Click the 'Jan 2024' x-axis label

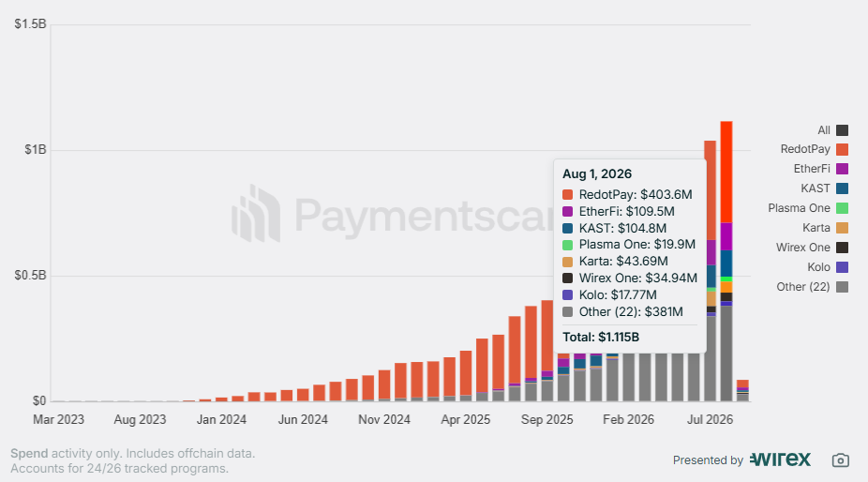tap(221, 420)
